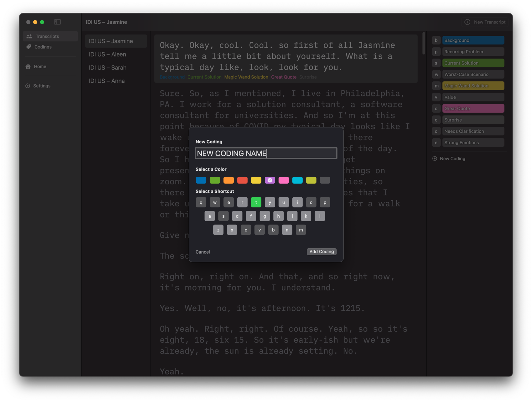
Task: Click Cancel in New Coding dialog
Action: 202,252
